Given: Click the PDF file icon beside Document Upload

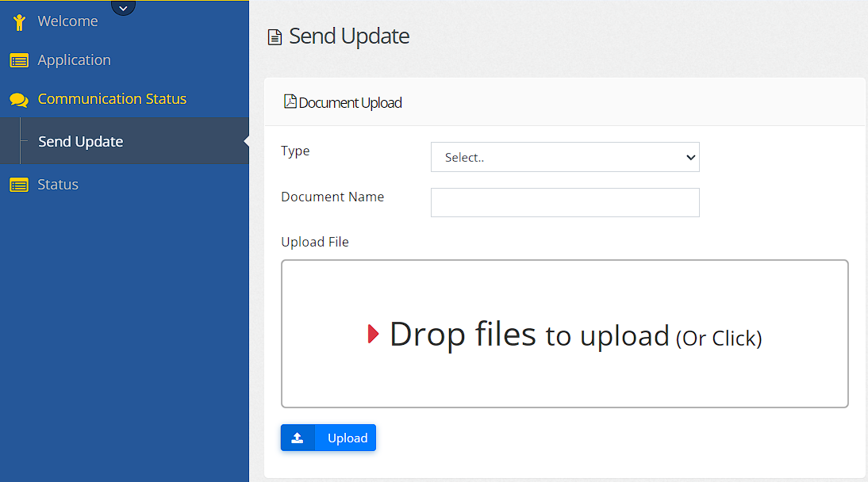Looking at the screenshot, I should pyautogui.click(x=290, y=101).
